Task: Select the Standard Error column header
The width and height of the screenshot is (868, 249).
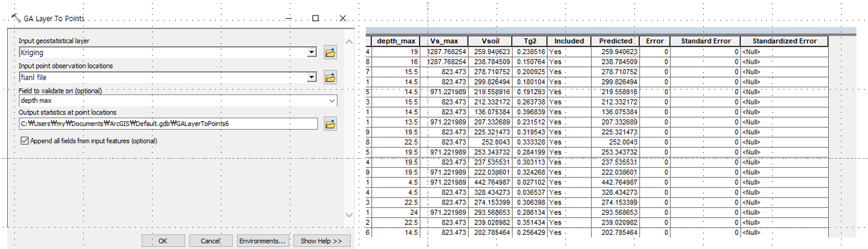Action: pyautogui.click(x=705, y=41)
